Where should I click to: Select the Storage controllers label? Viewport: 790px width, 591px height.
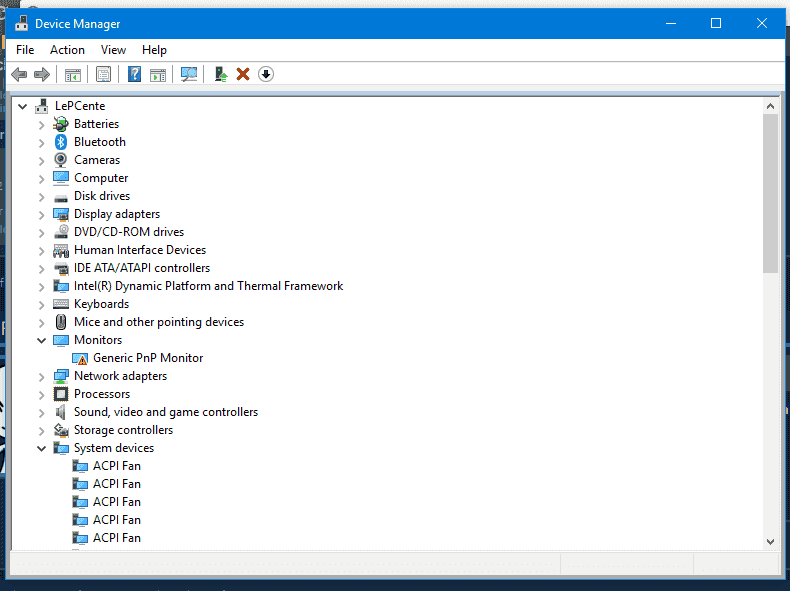pyautogui.click(x=123, y=430)
